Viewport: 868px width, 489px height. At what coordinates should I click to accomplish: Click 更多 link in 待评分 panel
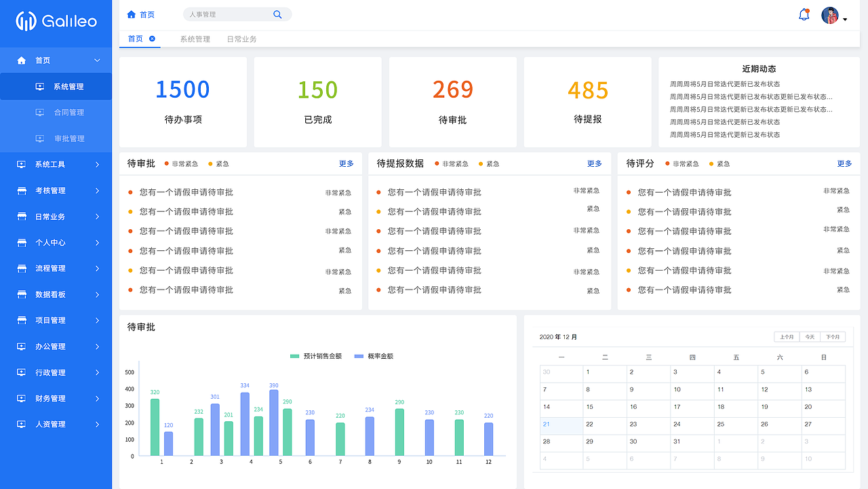[844, 163]
